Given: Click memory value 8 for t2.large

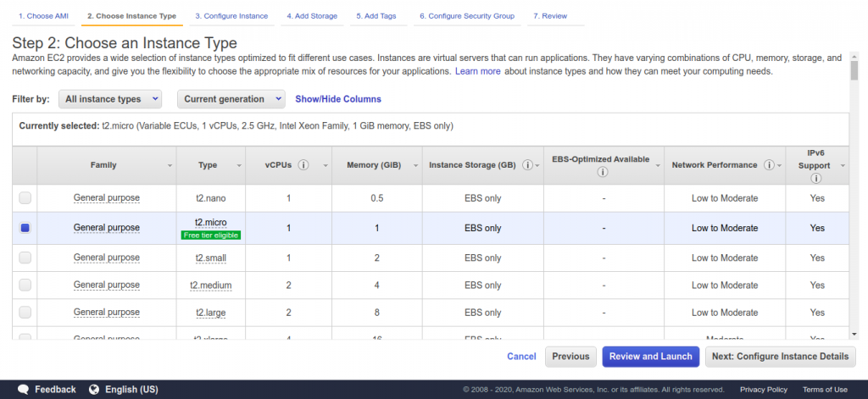Looking at the screenshot, I should coord(377,312).
